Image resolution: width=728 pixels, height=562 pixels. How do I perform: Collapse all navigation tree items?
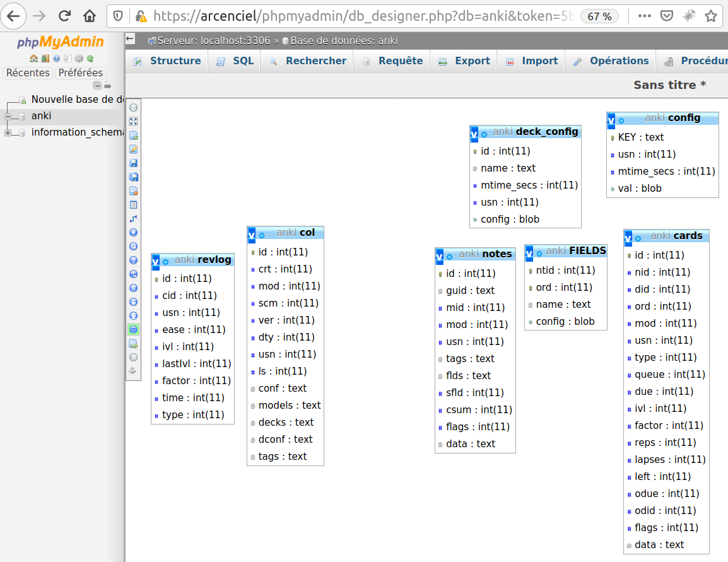tap(97, 85)
